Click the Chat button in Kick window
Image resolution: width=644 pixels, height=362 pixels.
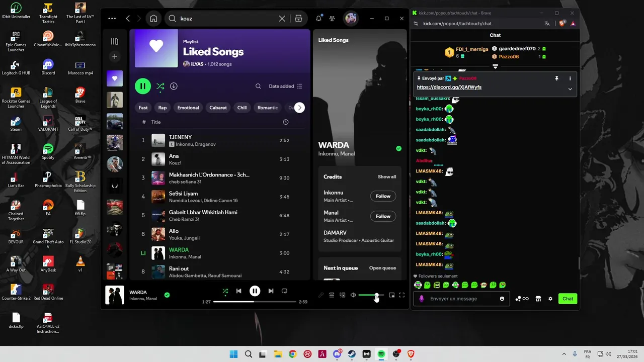[568, 299]
